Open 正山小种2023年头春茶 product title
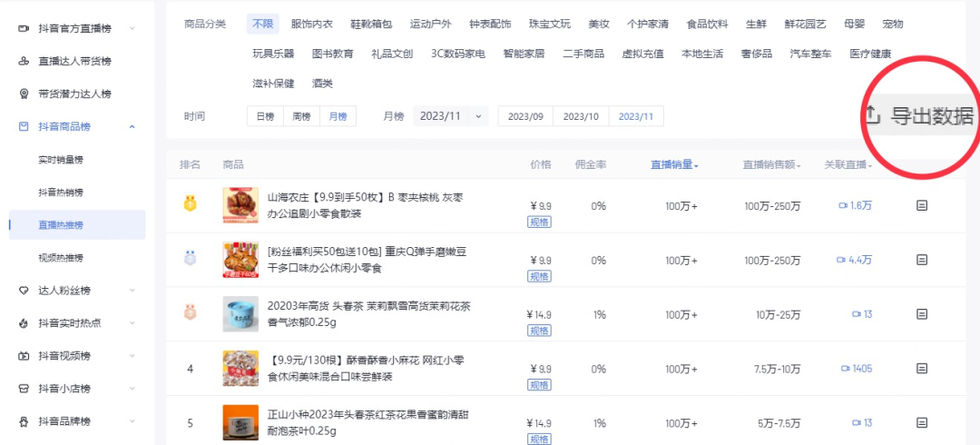 369,423
